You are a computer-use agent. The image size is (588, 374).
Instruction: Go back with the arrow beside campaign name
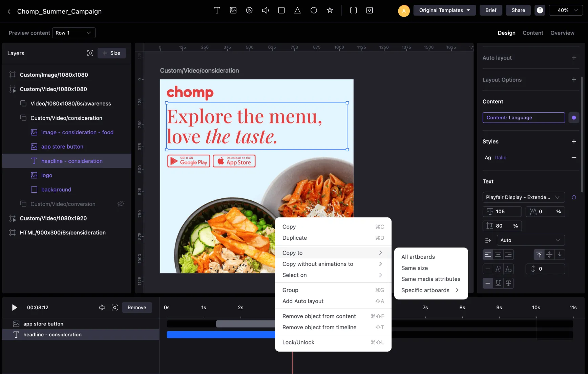coord(9,12)
